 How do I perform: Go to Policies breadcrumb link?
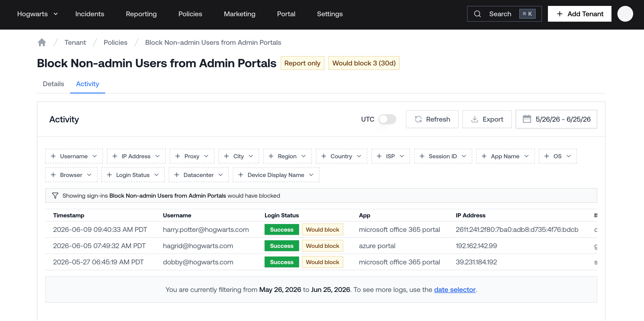[116, 43]
